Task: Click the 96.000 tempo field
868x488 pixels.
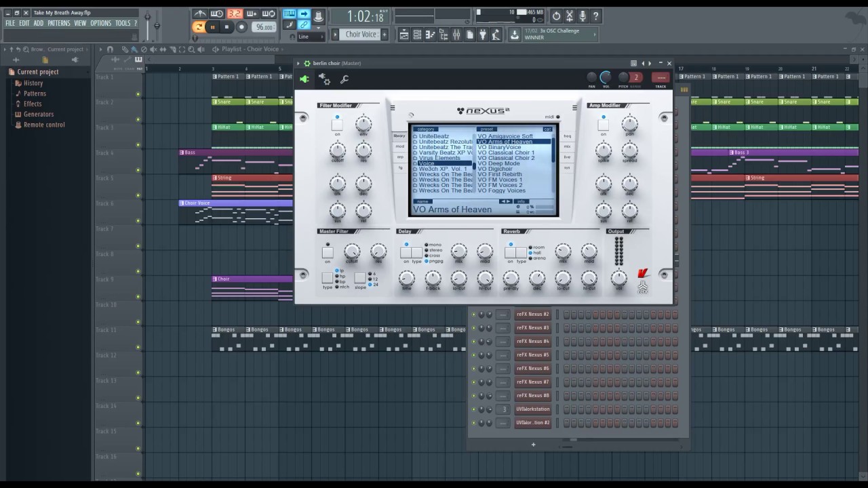Action: pyautogui.click(x=263, y=27)
